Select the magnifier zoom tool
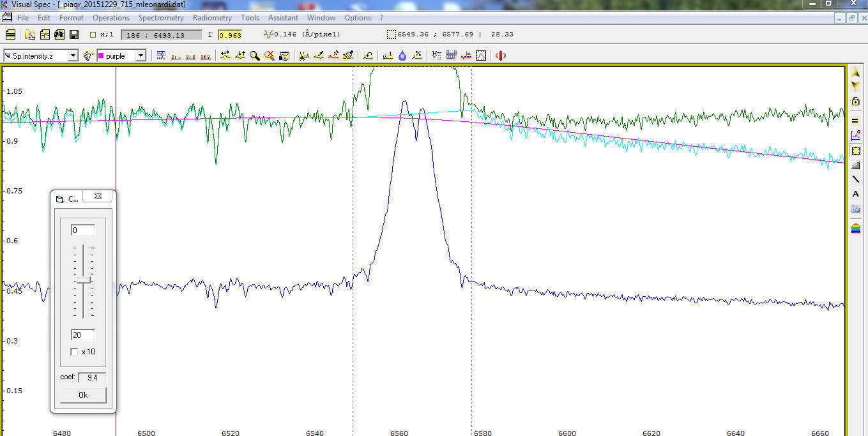Viewport: 868px width, 436px height. [255, 56]
